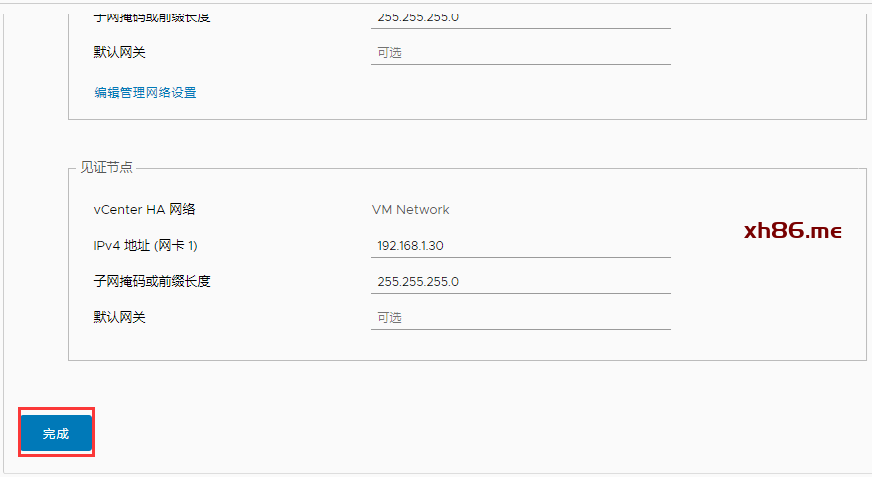The width and height of the screenshot is (872, 477).
Task: Click the IPv4 地址 (网卡 1) label
Action: tap(152, 246)
